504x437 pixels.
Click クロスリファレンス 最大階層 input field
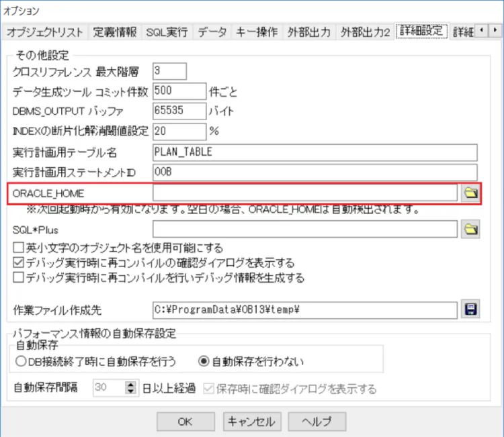pos(169,71)
